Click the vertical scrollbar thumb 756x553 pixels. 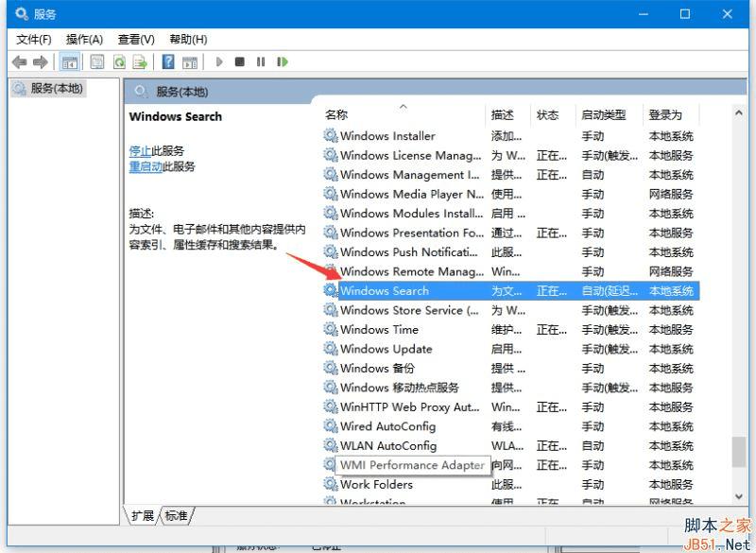(x=738, y=452)
